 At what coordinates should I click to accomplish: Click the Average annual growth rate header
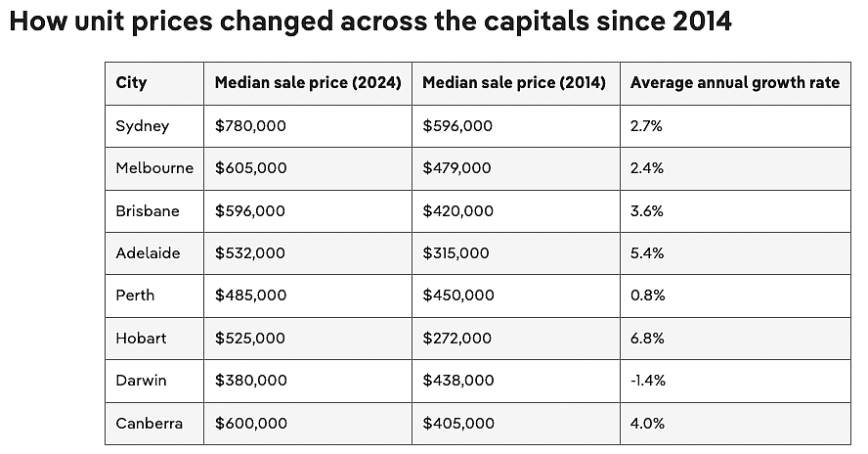coord(735,82)
